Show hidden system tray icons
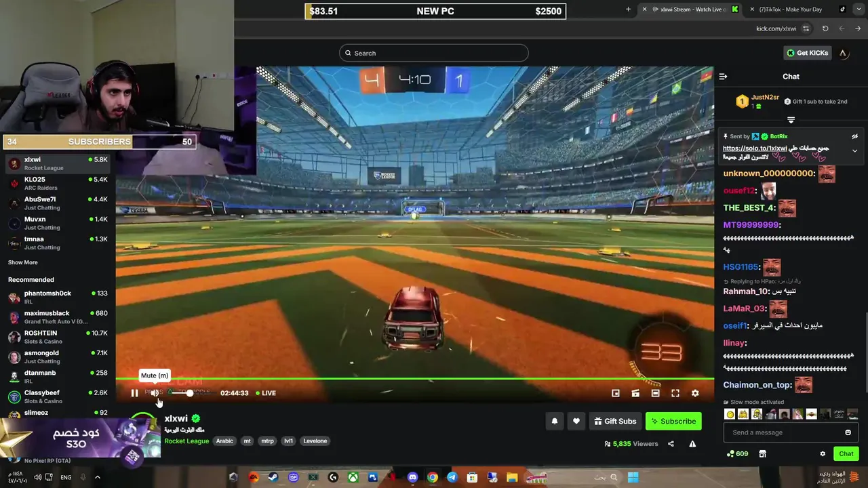Image resolution: width=868 pixels, height=488 pixels. click(x=97, y=477)
